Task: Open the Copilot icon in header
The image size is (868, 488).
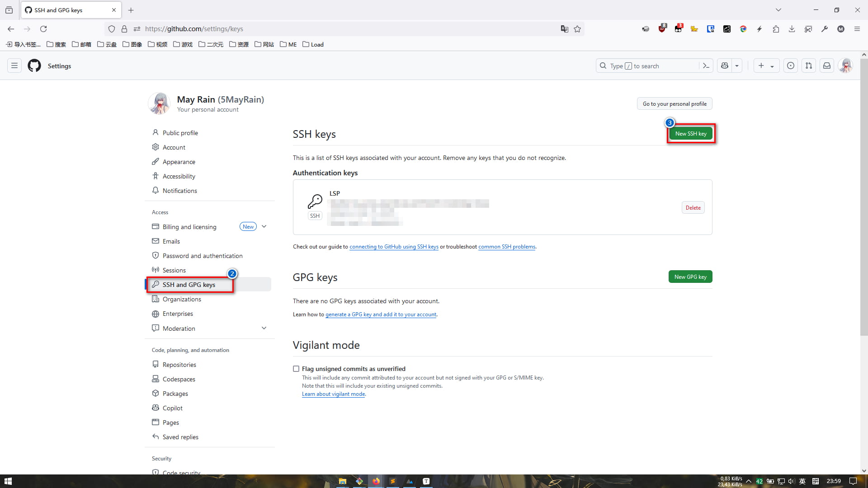Action: coord(725,66)
